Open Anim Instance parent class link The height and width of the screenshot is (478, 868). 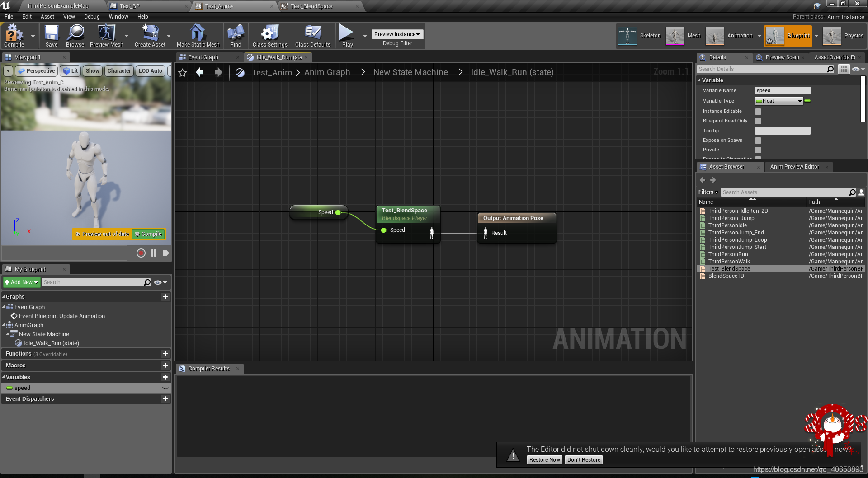tap(845, 17)
